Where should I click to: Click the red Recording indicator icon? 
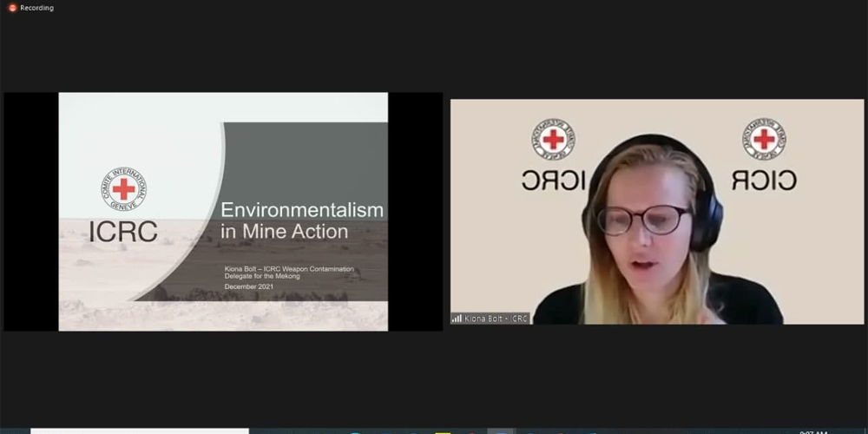coord(11,8)
